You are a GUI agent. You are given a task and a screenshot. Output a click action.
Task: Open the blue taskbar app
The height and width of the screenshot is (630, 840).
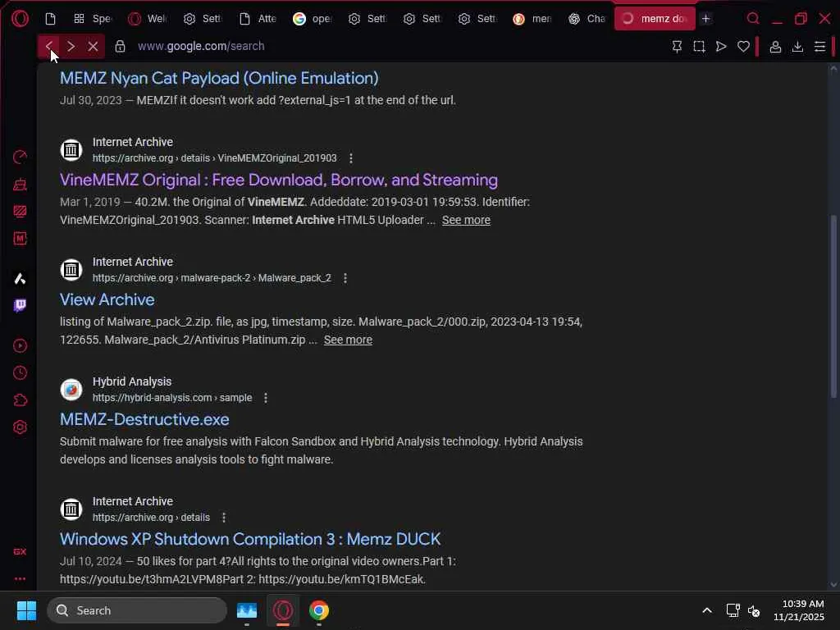click(247, 610)
